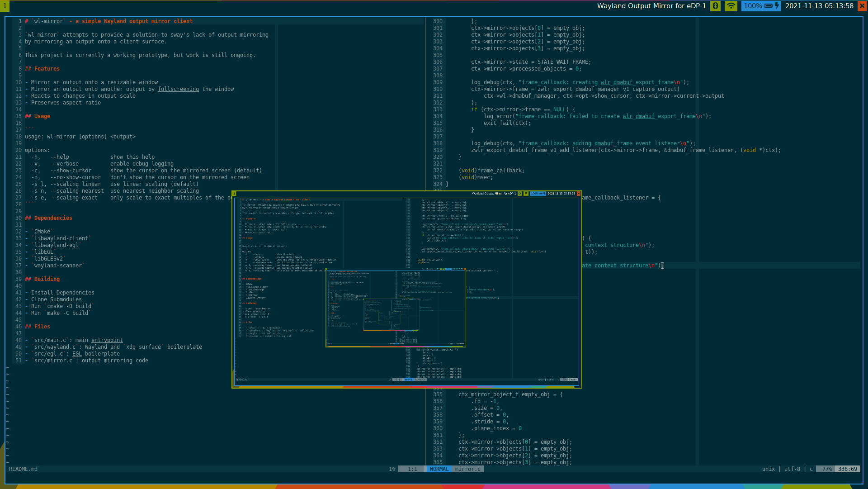The height and width of the screenshot is (489, 868).
Task: Click the 77% scroll percentage in statusline
Action: pyautogui.click(x=826, y=469)
